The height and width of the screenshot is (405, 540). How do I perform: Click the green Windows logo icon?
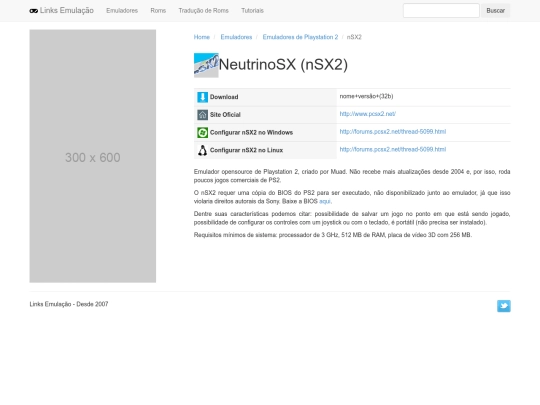point(202,133)
